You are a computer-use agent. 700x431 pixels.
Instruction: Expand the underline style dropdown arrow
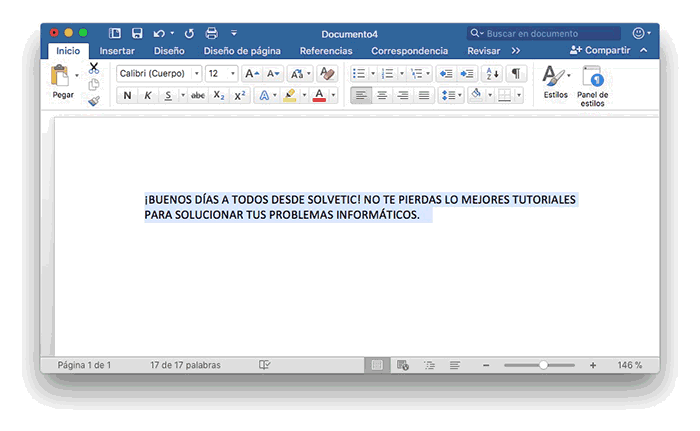pos(183,95)
